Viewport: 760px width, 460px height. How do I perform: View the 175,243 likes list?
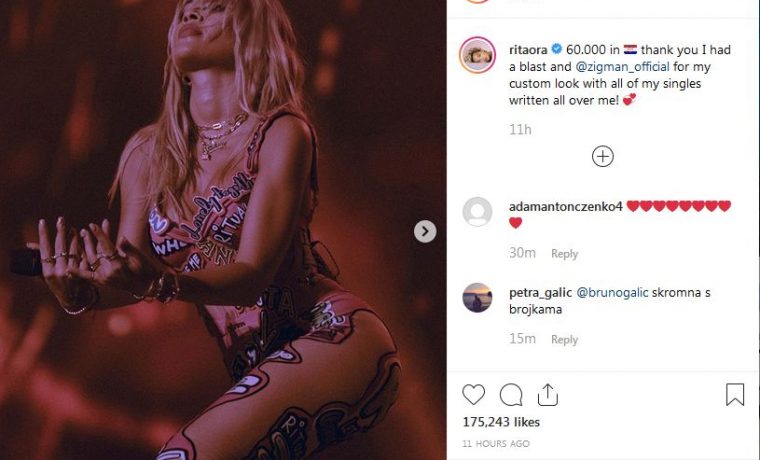[501, 422]
